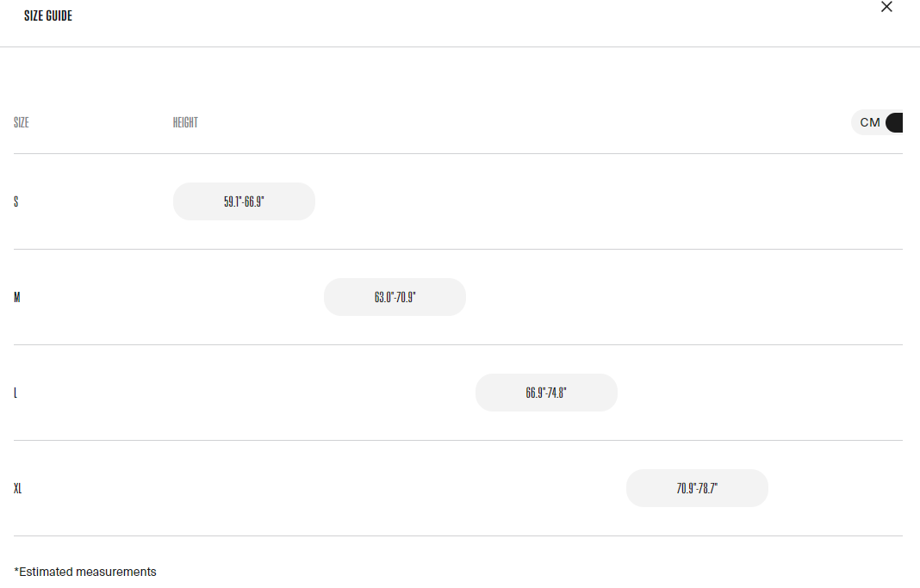Click the 59.1" minimum value for size S
Viewport: 920px width, 588px height.
(x=233, y=201)
